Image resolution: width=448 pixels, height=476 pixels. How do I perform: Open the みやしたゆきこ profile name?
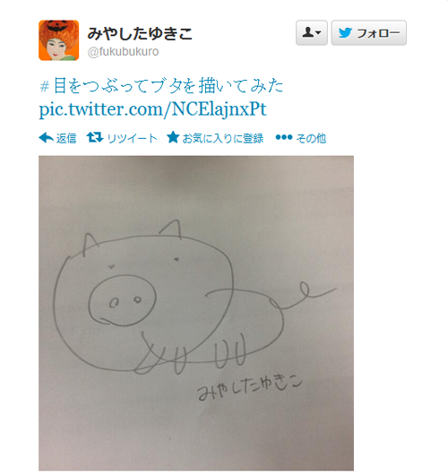(x=140, y=33)
